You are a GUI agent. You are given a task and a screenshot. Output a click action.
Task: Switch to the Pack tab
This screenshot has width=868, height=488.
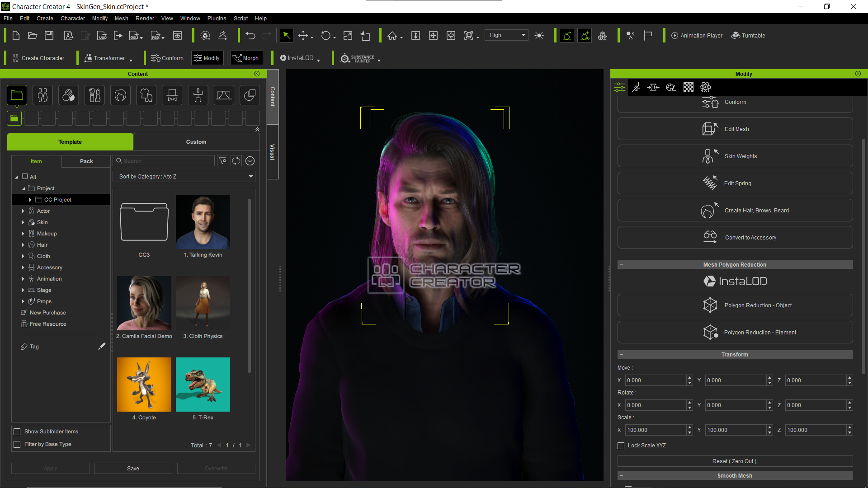(86, 161)
